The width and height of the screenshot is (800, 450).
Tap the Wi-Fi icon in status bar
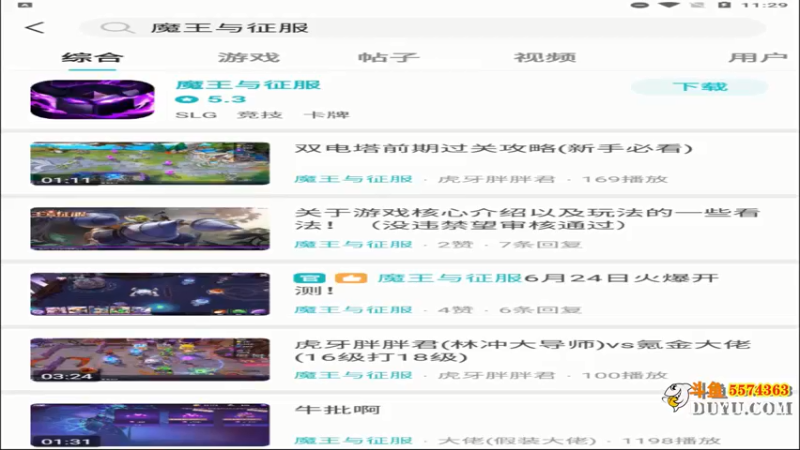tap(668, 5)
